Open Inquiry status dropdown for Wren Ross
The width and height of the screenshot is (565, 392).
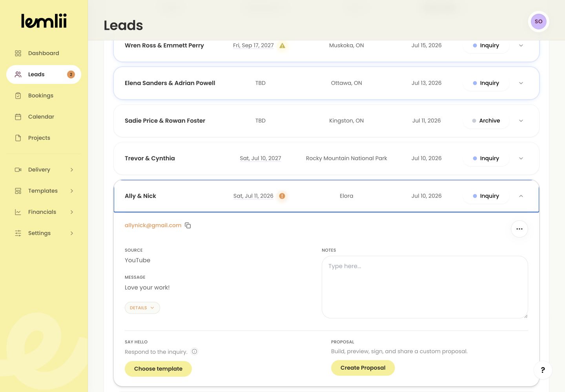[486, 45]
